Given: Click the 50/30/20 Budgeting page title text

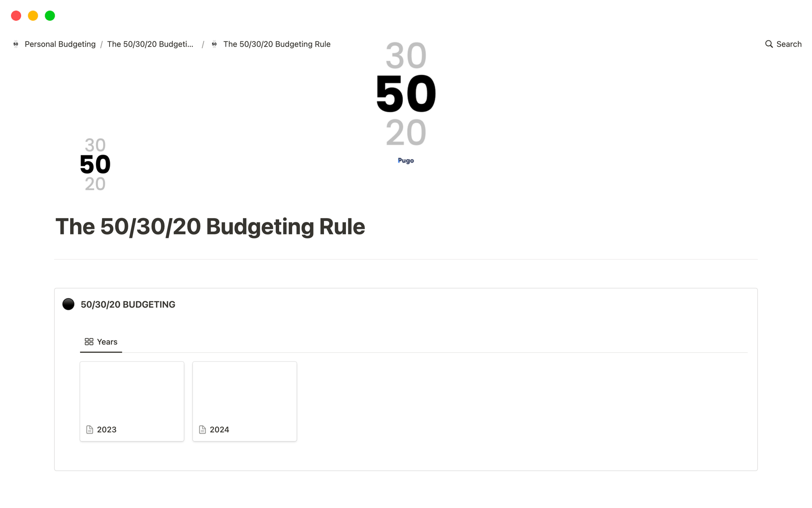Looking at the screenshot, I should tap(210, 226).
